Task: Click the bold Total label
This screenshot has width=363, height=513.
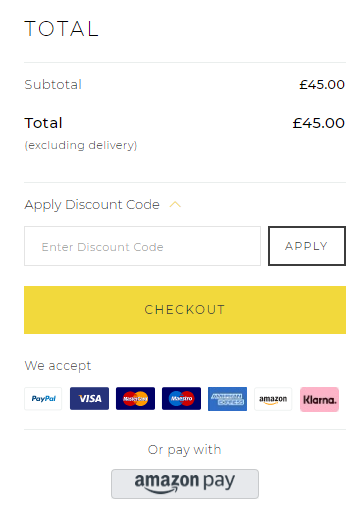Action: [x=43, y=123]
